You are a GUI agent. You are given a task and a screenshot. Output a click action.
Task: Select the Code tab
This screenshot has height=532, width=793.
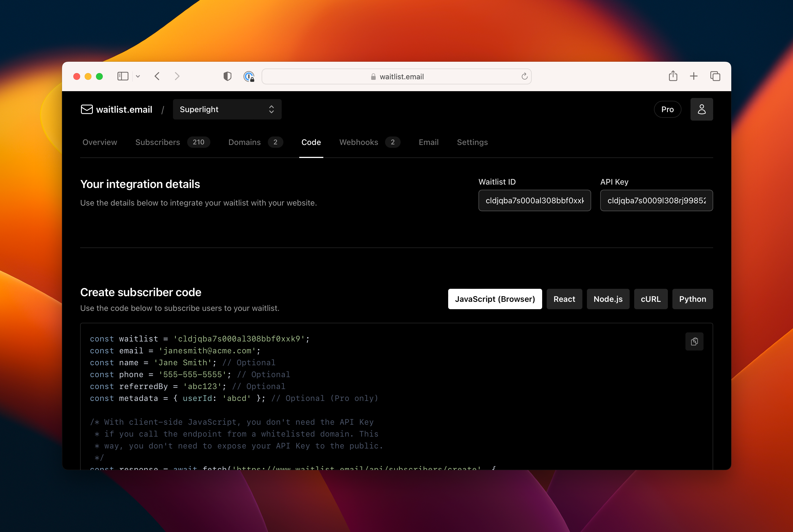click(311, 142)
